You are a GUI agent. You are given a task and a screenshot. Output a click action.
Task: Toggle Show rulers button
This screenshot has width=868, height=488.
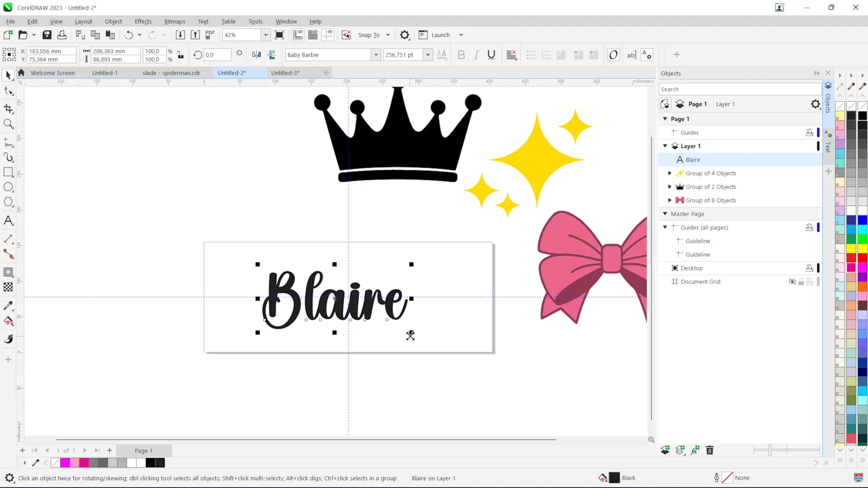[x=298, y=35]
